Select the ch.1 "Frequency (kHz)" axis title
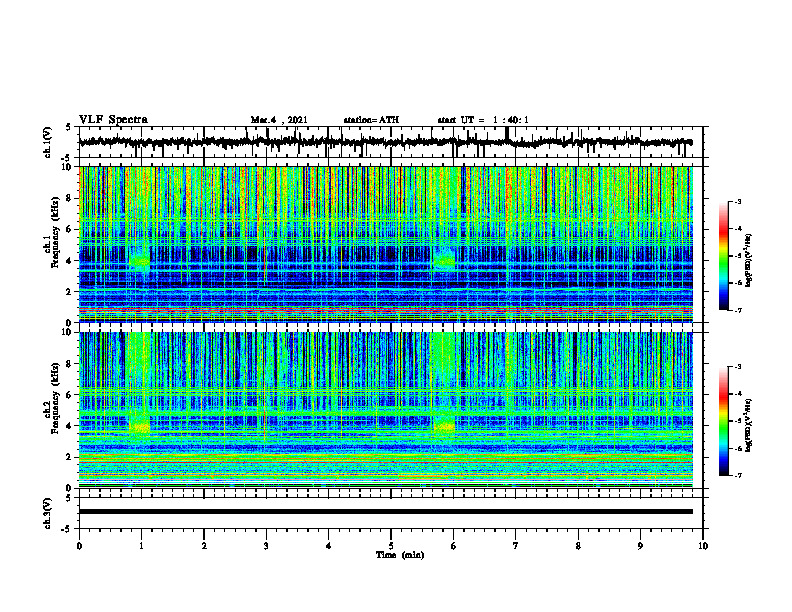 pyautogui.click(x=55, y=233)
